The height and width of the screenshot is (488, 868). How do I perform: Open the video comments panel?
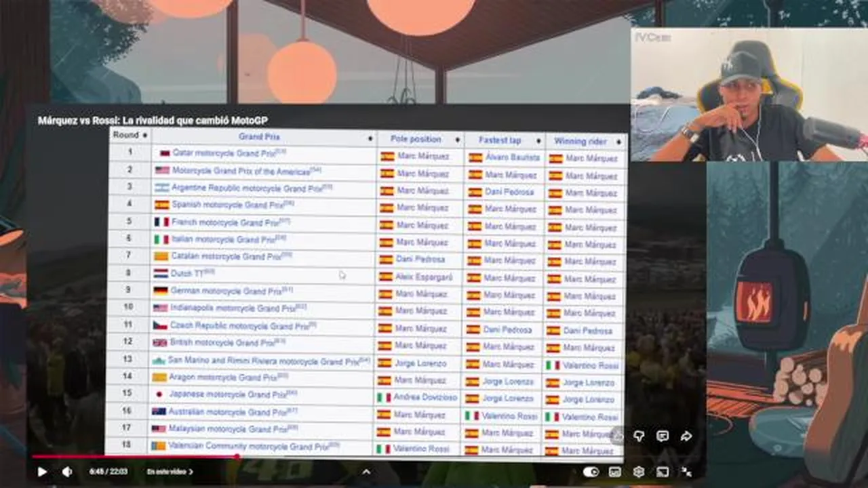(663, 436)
